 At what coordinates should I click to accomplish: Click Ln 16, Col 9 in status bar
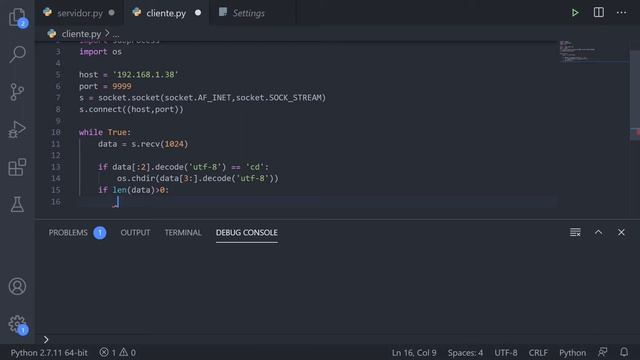(414, 352)
